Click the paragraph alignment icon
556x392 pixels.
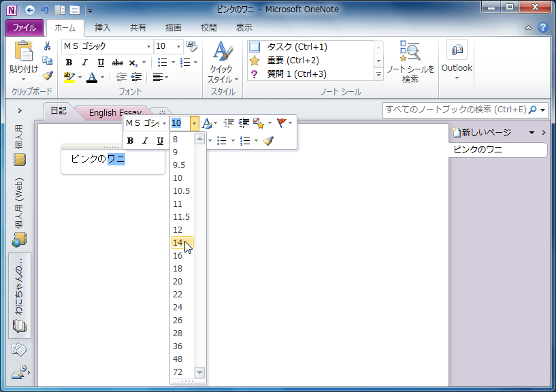click(x=158, y=77)
